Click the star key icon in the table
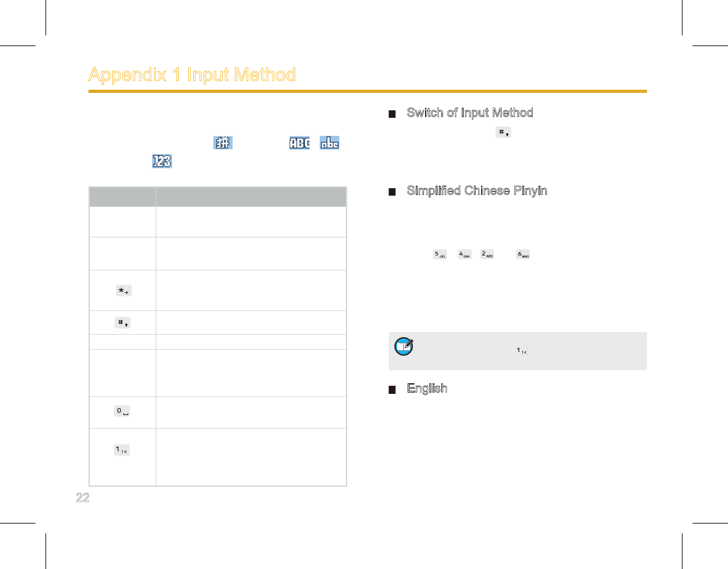The height and width of the screenshot is (569, 728). [123, 290]
